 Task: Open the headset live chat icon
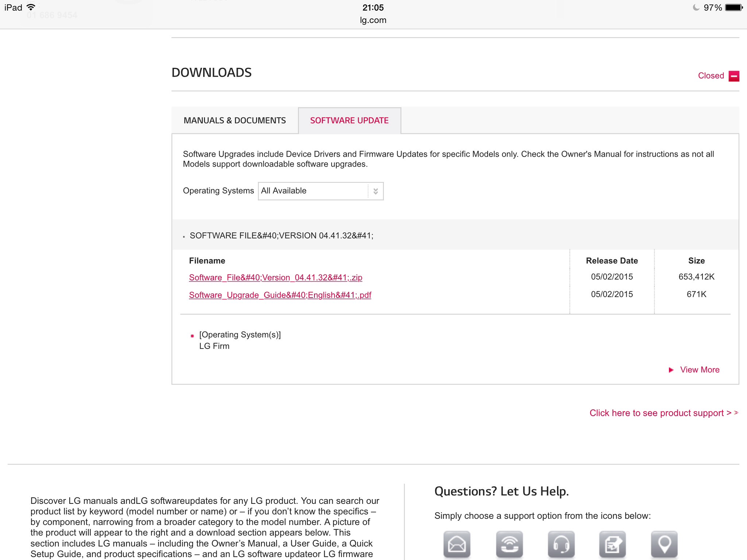(561, 545)
